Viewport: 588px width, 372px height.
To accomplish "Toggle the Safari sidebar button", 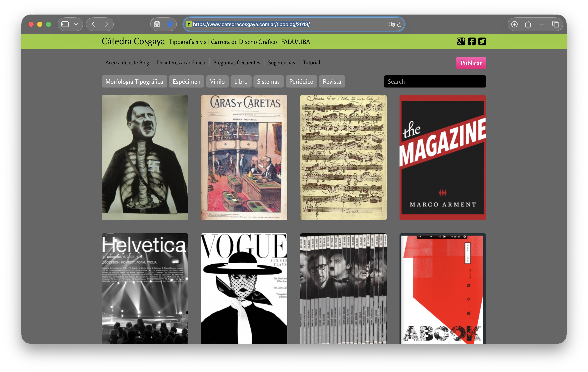I will 65,24.
